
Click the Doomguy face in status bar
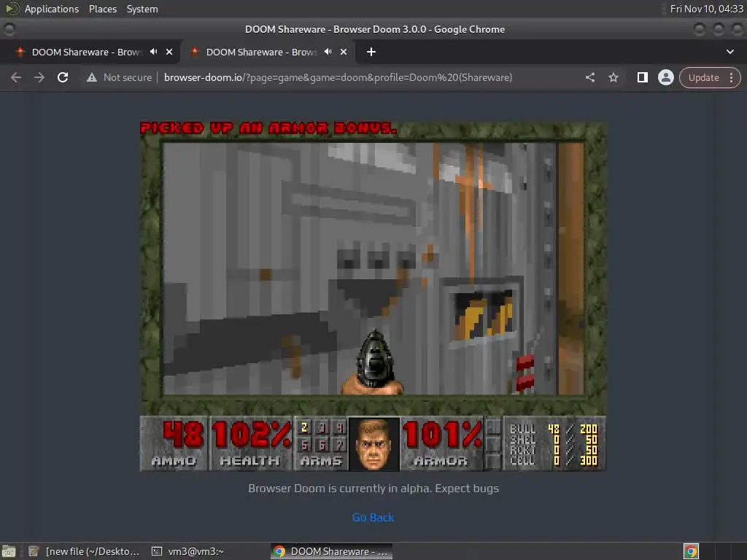[x=374, y=444]
